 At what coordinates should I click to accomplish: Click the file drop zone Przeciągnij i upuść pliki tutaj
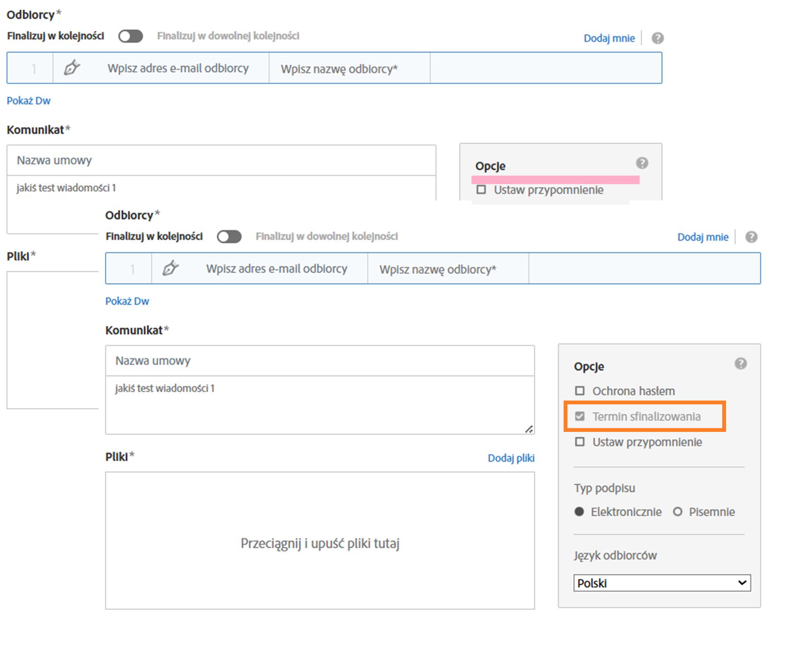click(320, 541)
